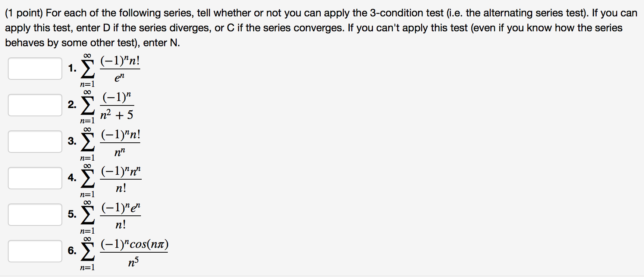
Task: Select the summation symbol of series 6
Action: click(87, 252)
